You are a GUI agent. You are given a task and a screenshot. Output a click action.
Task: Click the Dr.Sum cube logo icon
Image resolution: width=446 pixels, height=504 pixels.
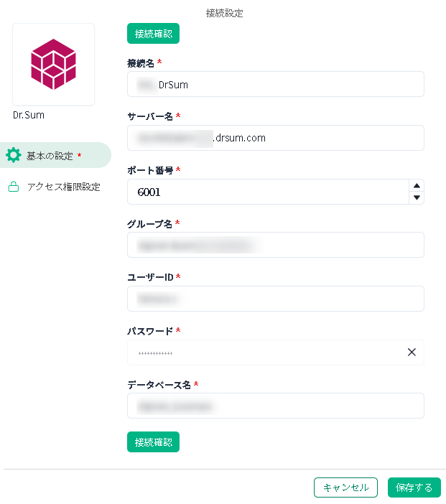[x=53, y=64]
